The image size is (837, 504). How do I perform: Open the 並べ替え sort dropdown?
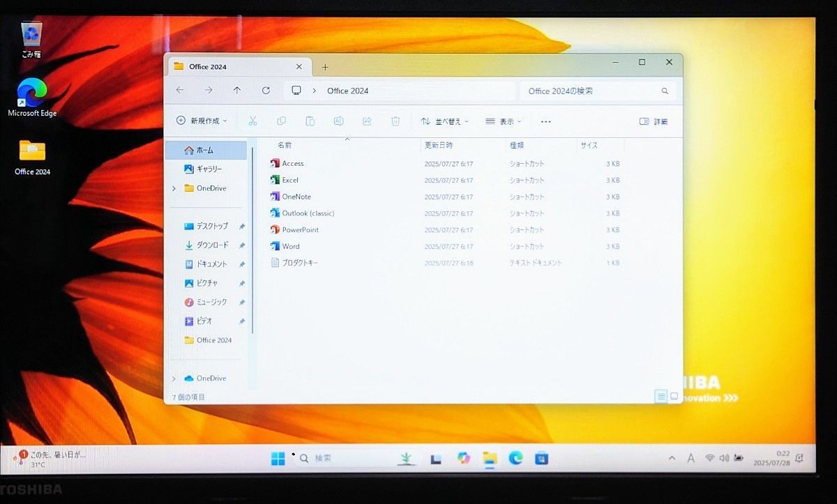(445, 121)
